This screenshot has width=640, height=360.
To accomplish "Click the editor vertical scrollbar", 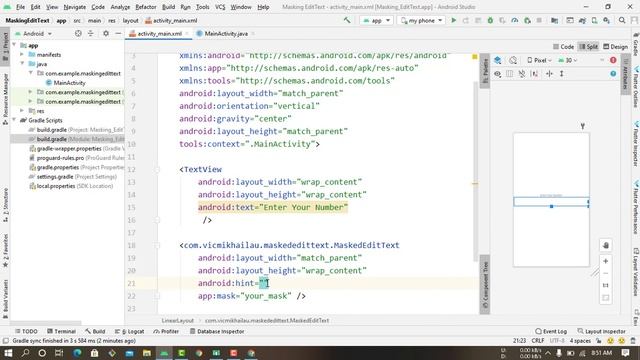I will pos(476,171).
